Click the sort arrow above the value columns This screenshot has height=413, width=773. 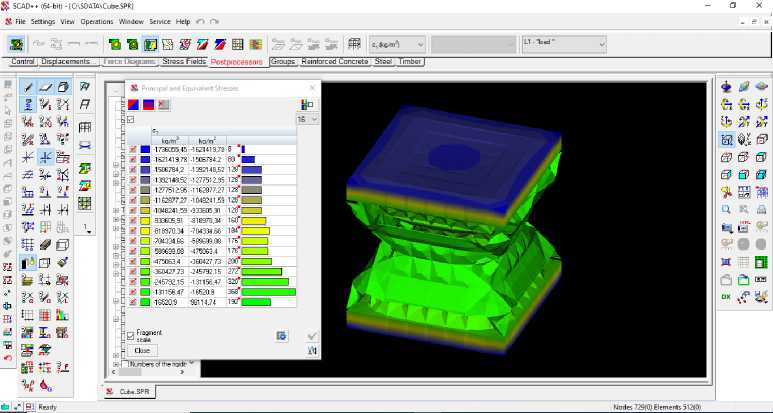pyautogui.click(x=154, y=131)
